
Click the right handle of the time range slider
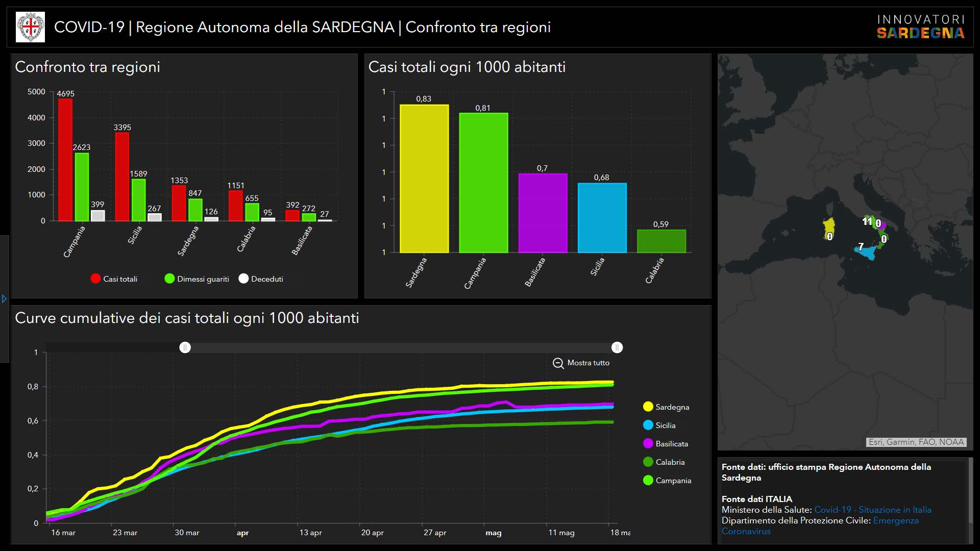point(617,347)
